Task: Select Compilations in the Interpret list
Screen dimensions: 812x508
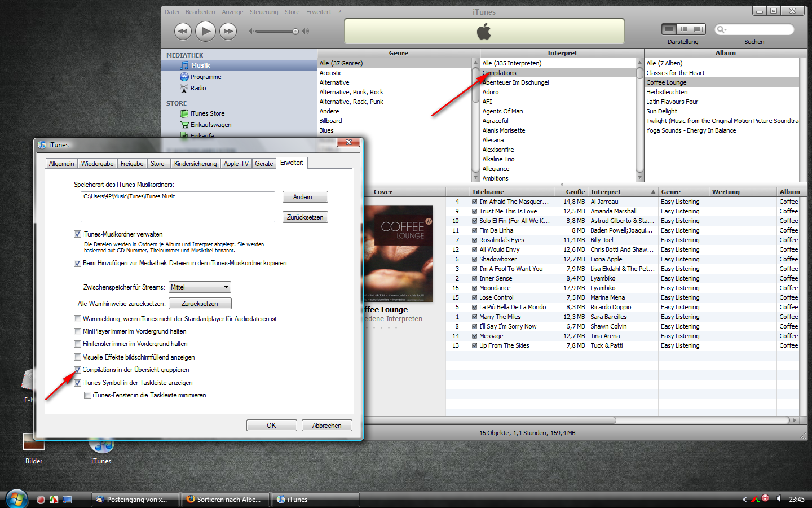Action: pos(558,73)
